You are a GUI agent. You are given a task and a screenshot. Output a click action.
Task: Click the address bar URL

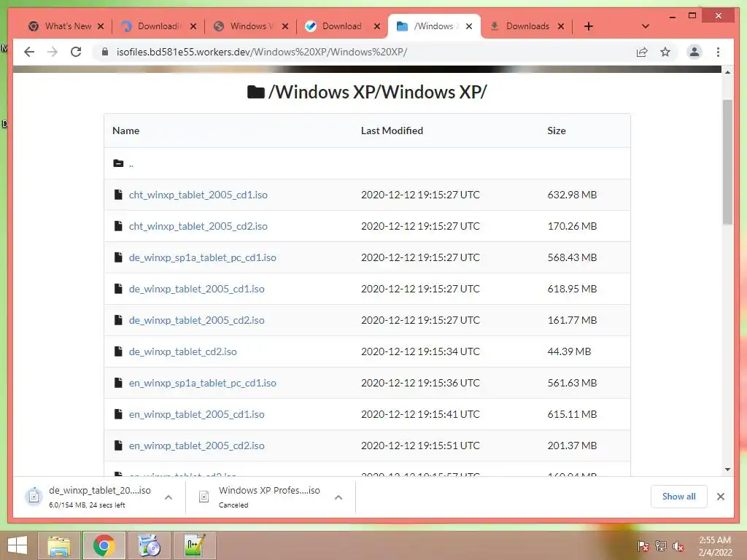262,52
